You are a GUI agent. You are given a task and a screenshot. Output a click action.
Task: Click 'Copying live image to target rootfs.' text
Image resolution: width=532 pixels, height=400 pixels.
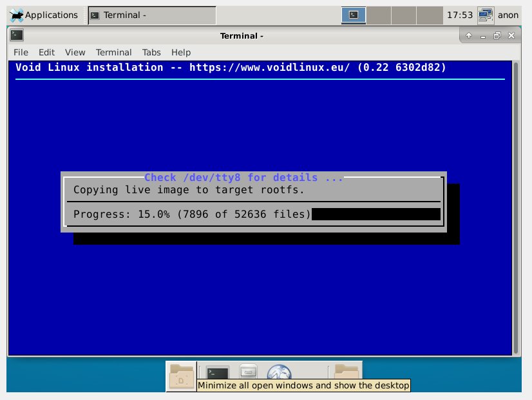188,189
